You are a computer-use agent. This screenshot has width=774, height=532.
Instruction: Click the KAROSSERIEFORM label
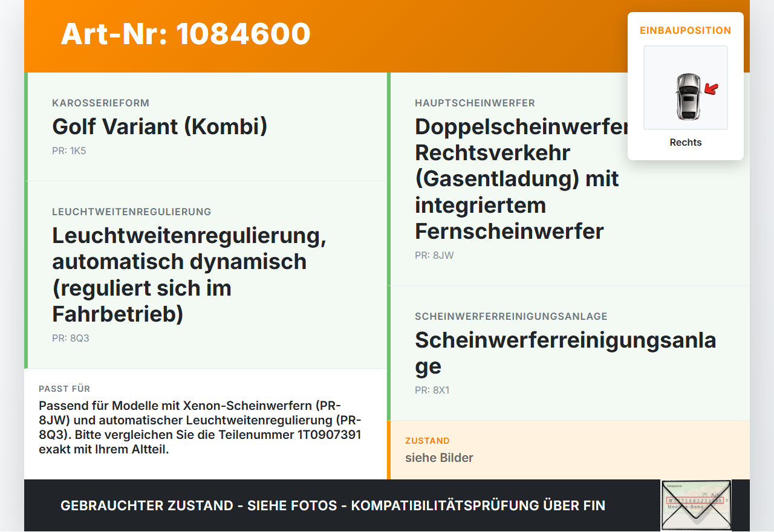click(100, 103)
